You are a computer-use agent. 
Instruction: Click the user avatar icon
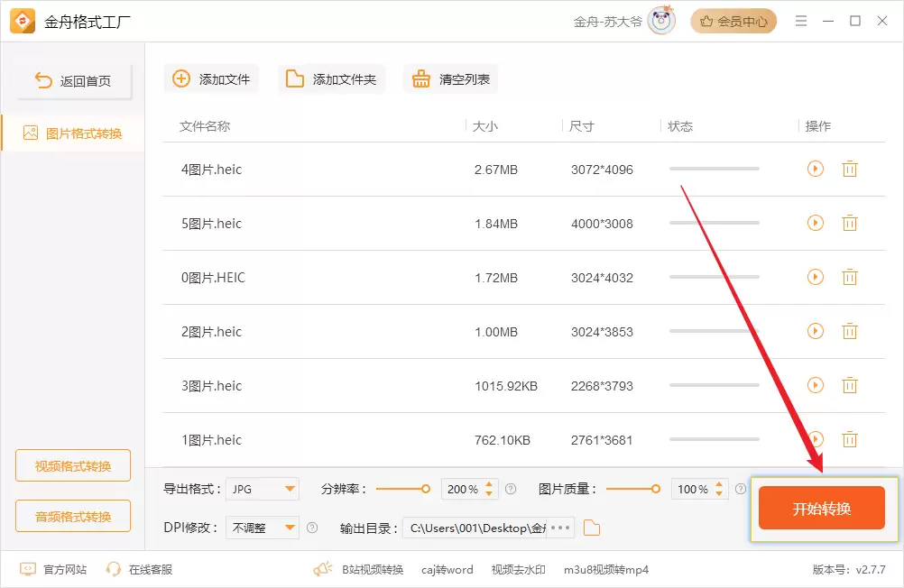tap(662, 21)
